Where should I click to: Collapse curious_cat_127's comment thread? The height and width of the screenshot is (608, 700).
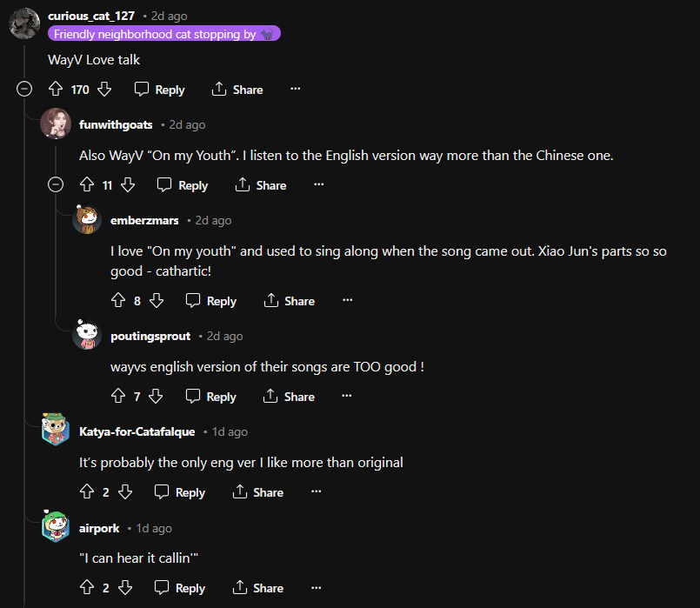(24, 89)
